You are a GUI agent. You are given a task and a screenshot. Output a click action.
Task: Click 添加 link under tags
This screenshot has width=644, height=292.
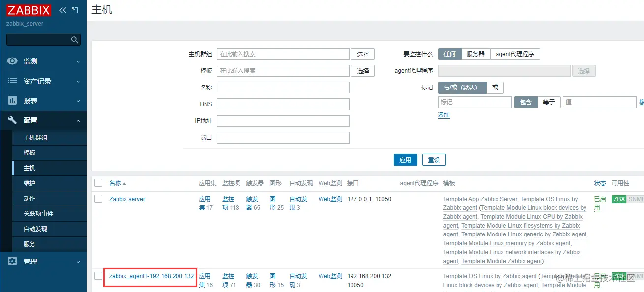[x=444, y=115]
